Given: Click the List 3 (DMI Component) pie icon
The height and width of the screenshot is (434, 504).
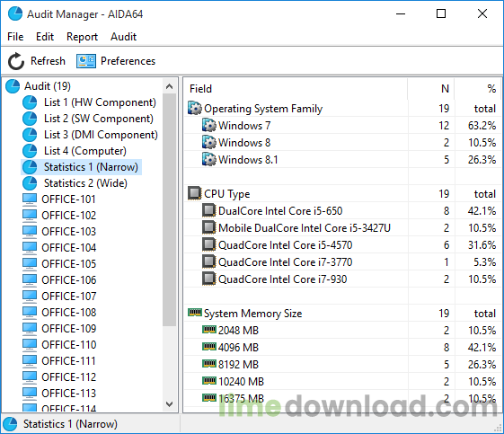Looking at the screenshot, I should click(30, 135).
